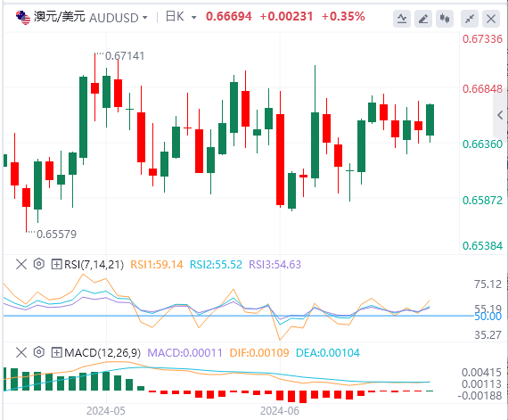Open the 日K timeframe dropdown
508x420 pixels.
193,18
